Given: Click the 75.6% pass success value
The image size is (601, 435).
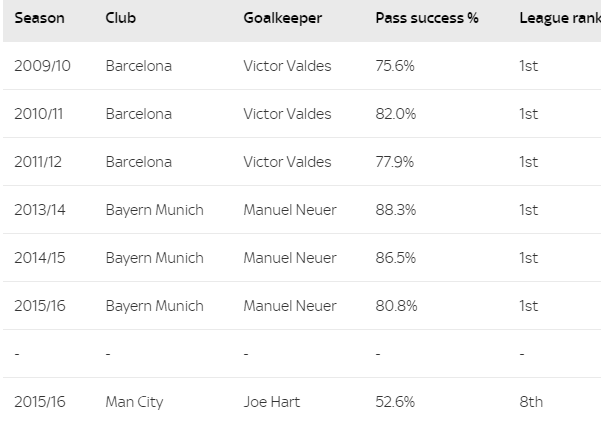Looking at the screenshot, I should [x=395, y=66].
